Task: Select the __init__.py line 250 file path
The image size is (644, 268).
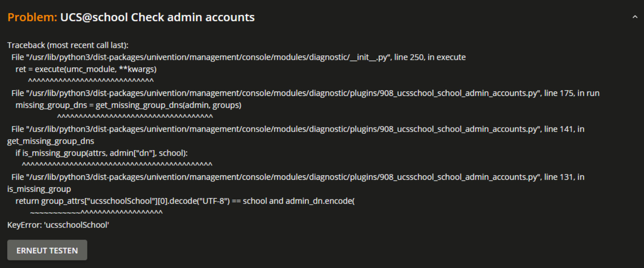Action: point(238,57)
